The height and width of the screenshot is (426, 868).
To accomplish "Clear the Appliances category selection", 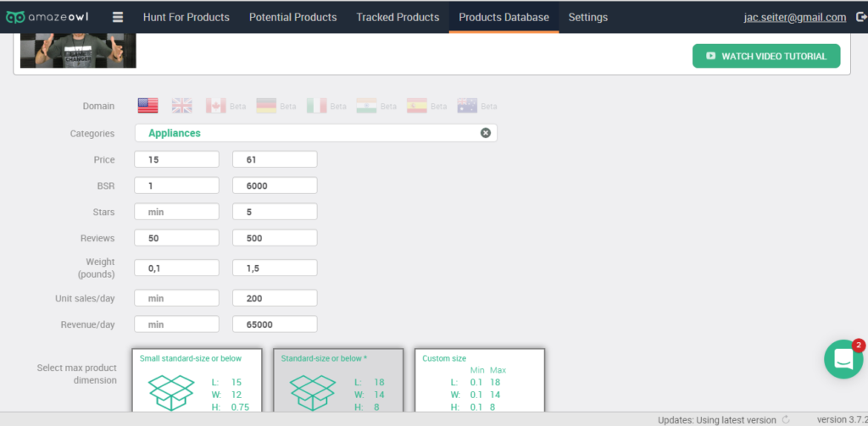I will point(486,133).
